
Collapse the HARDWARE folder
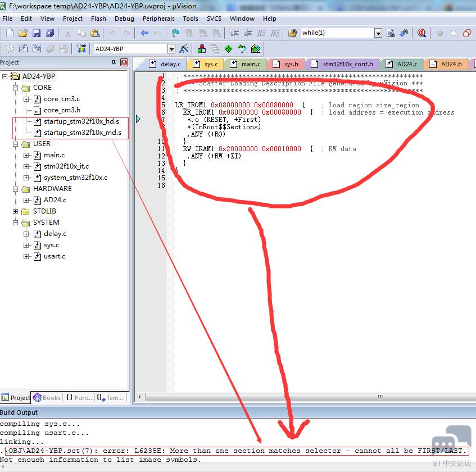tap(15, 189)
